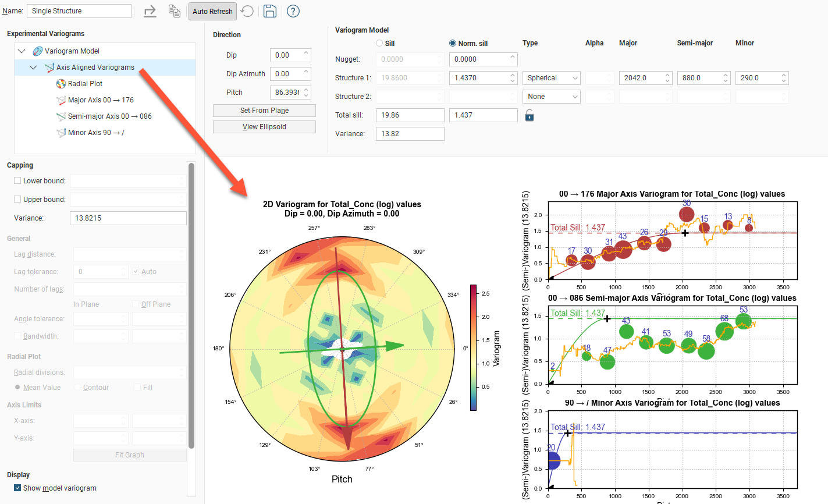
Task: Save variogram with floppy disk icon
Action: tap(269, 11)
